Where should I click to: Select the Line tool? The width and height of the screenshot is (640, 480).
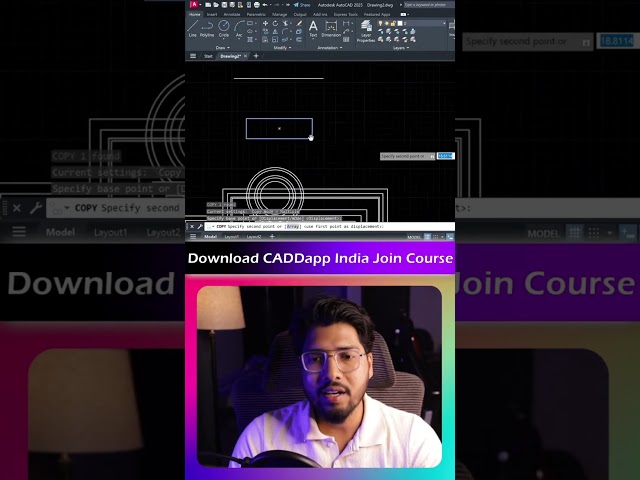[192, 28]
